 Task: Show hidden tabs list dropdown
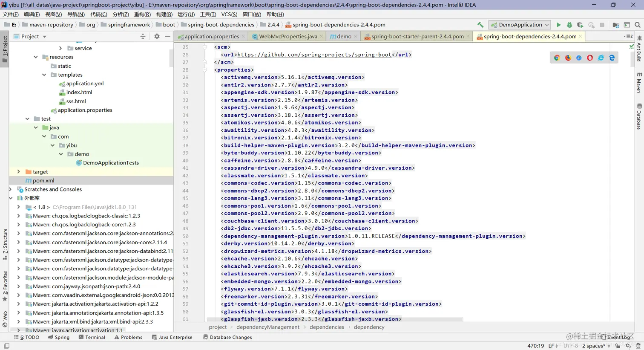click(628, 36)
